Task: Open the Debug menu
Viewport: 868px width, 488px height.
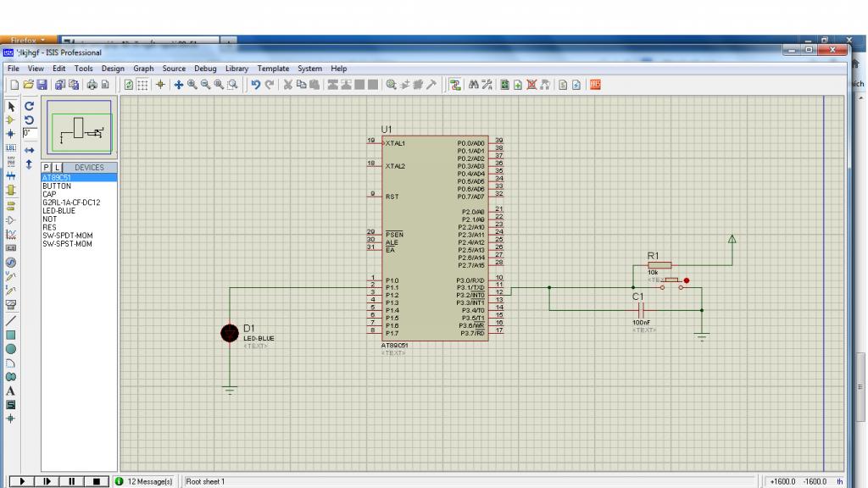Action: coord(205,68)
